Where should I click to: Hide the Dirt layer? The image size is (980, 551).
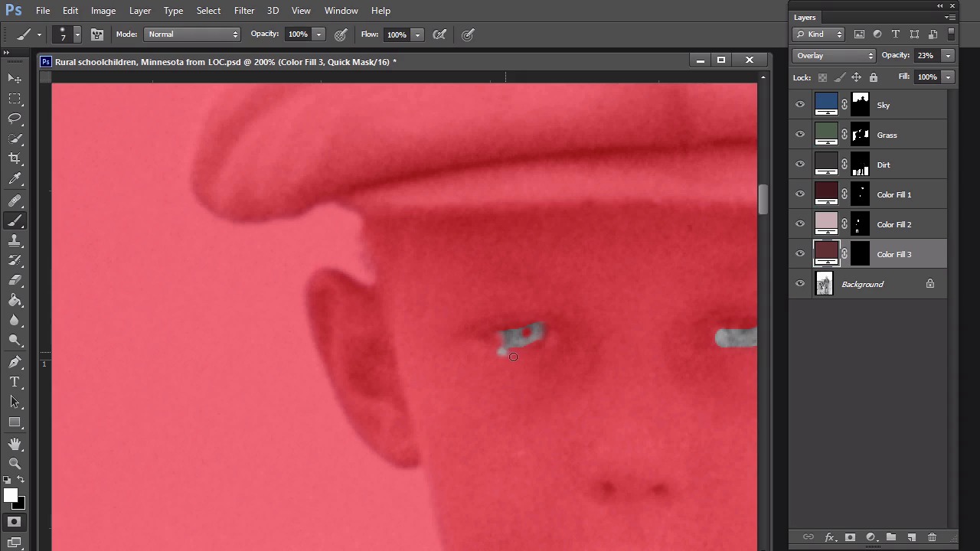[800, 165]
